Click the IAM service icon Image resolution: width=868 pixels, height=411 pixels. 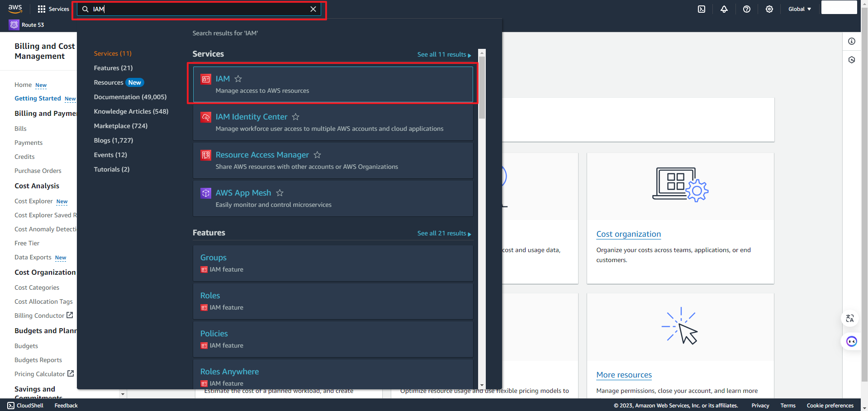tap(206, 79)
